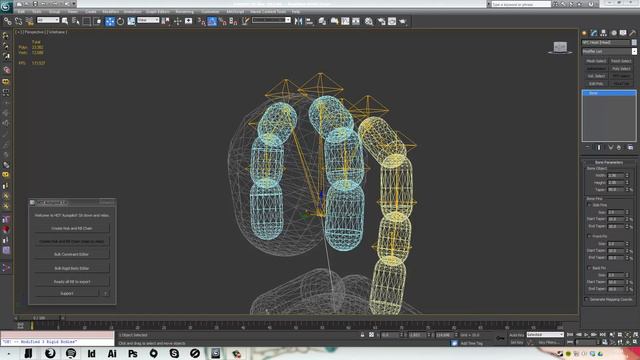Open the Create menu
This screenshot has height=360, width=640.
91,12
